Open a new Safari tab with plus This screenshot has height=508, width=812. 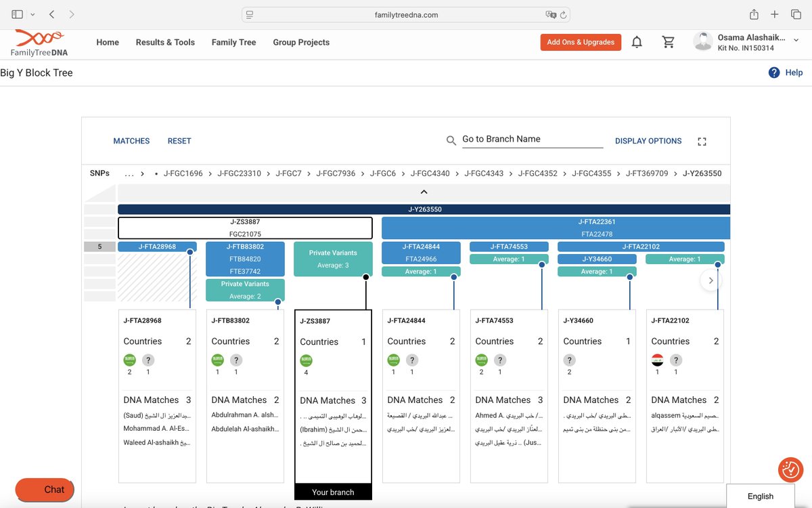pos(775,14)
